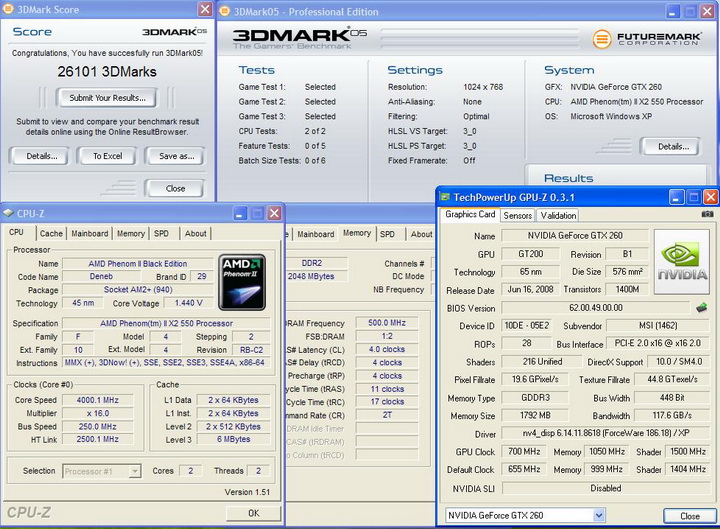Click the DRAM Frequency 500.0 MHz value
The height and width of the screenshot is (529, 720).
(387, 323)
